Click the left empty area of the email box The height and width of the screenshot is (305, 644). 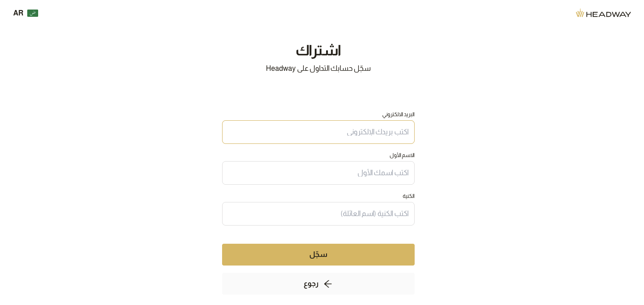tap(254, 132)
